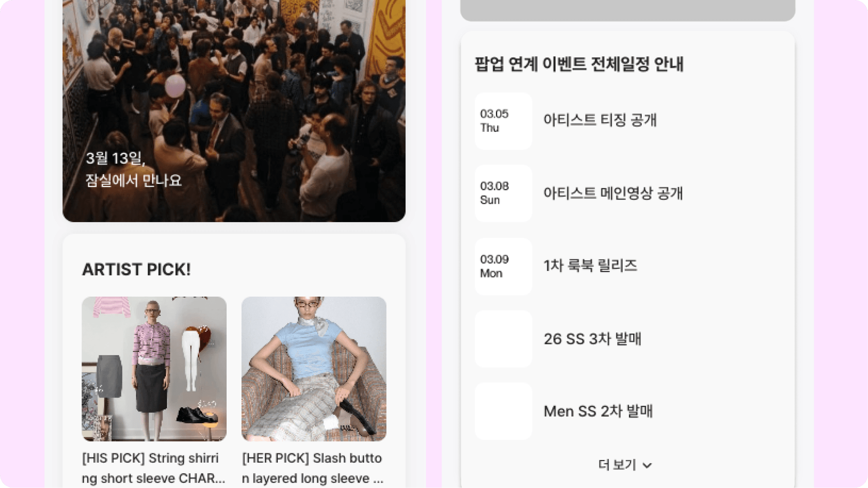Image resolution: width=868 pixels, height=488 pixels.
Task: Open the 1차 룩북 릴리즈 event
Action: pyautogui.click(x=590, y=266)
